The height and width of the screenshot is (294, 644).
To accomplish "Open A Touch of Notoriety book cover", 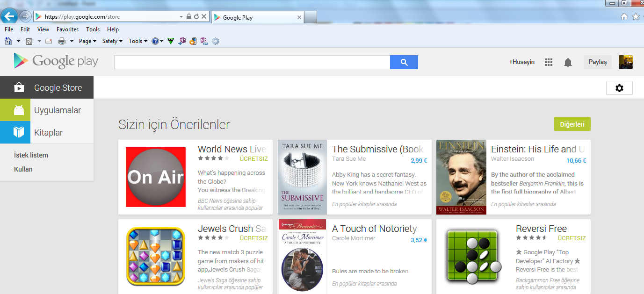I will pos(302,257).
